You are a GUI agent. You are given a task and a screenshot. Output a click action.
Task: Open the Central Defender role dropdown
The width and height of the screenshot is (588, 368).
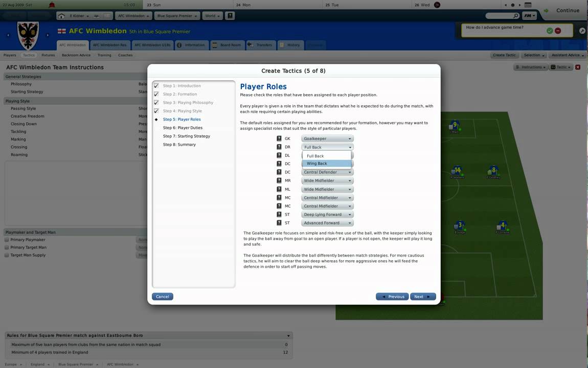(x=327, y=172)
